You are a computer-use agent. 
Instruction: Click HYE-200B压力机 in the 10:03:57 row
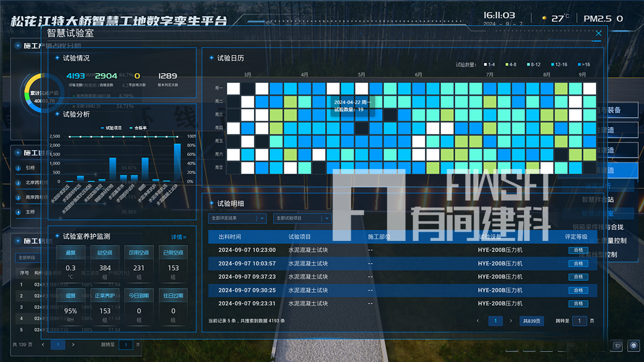click(x=500, y=264)
